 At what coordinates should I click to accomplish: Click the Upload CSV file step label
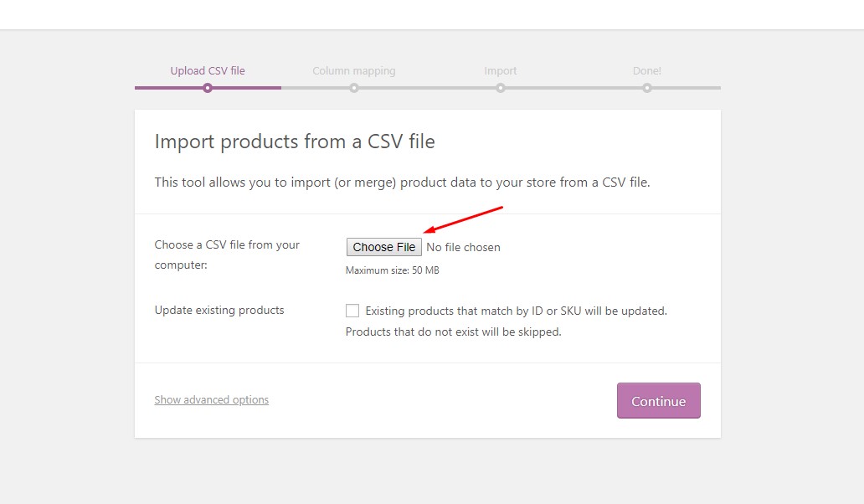(x=208, y=71)
